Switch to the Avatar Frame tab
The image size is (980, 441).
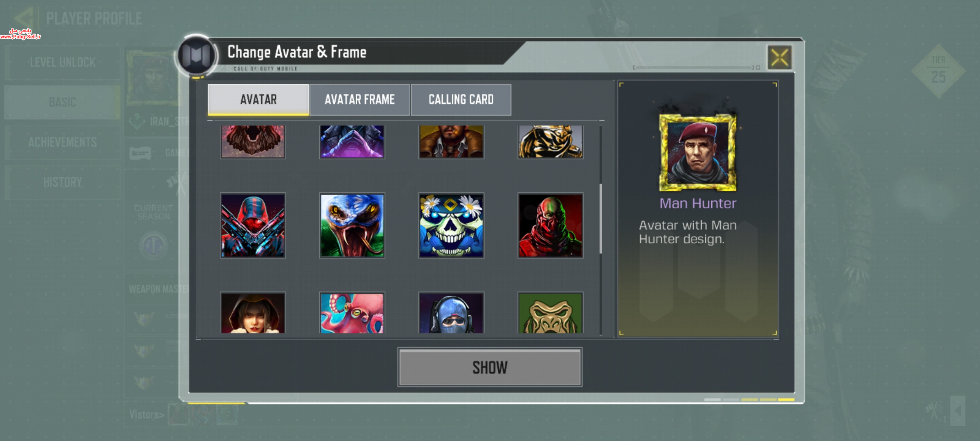(360, 100)
